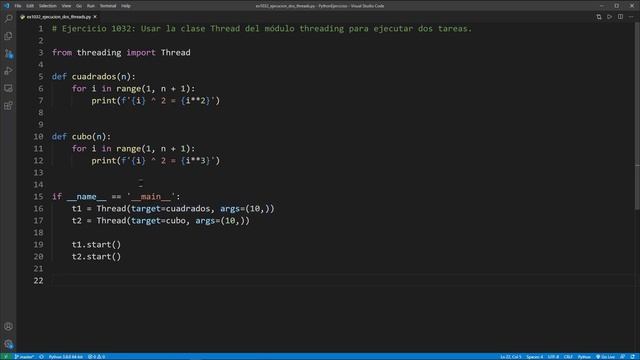Click 't2.start()' on line 20
Viewport: 640px width, 360px height.
[96, 256]
